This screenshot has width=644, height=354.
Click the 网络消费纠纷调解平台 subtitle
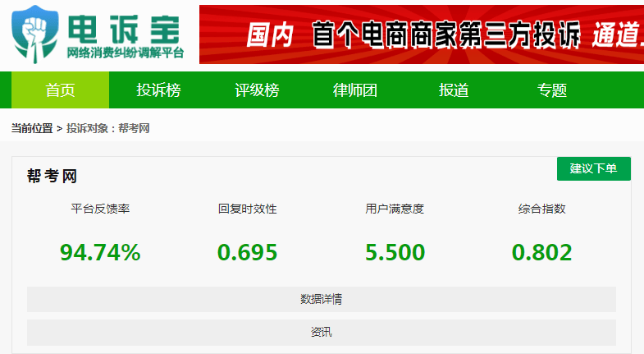(126, 53)
